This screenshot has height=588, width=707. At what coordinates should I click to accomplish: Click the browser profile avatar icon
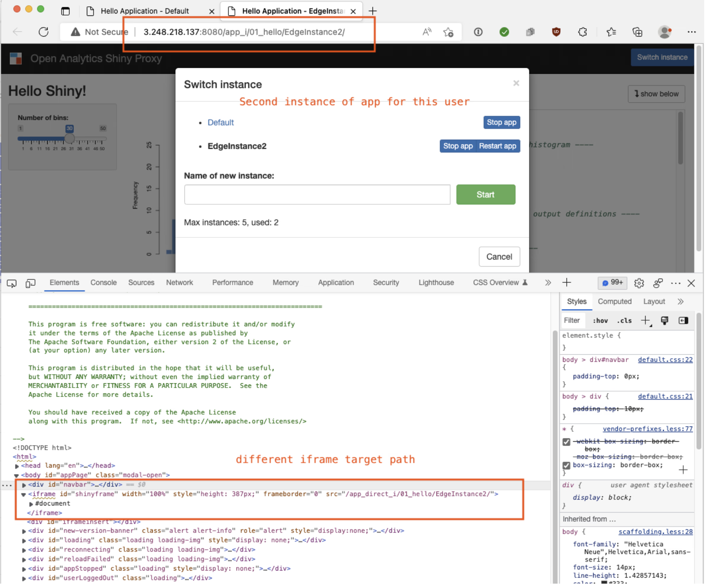point(665,32)
